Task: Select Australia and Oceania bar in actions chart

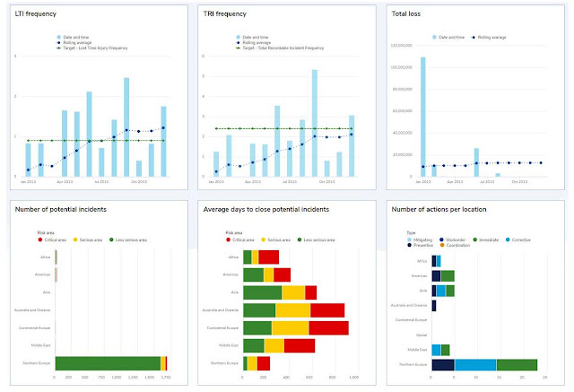Action: pos(434,306)
